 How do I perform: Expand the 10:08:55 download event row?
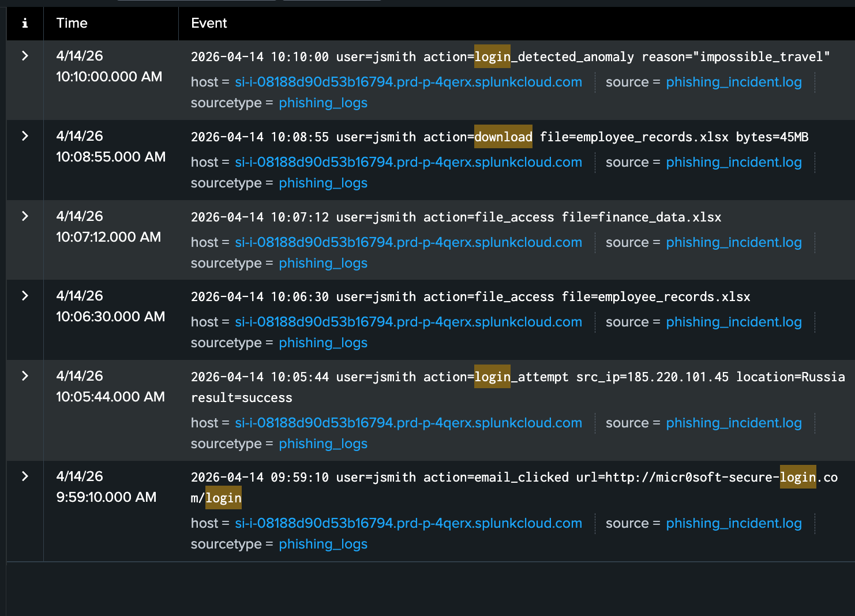25,136
